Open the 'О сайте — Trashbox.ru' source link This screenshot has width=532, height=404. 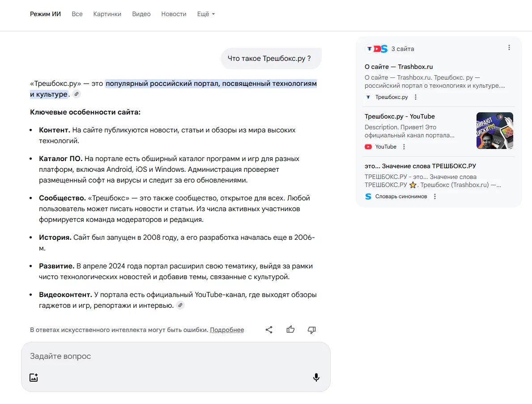pos(399,67)
